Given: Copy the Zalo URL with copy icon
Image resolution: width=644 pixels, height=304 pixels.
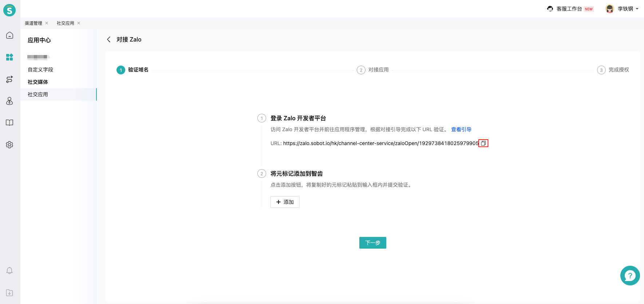Looking at the screenshot, I should click(483, 143).
